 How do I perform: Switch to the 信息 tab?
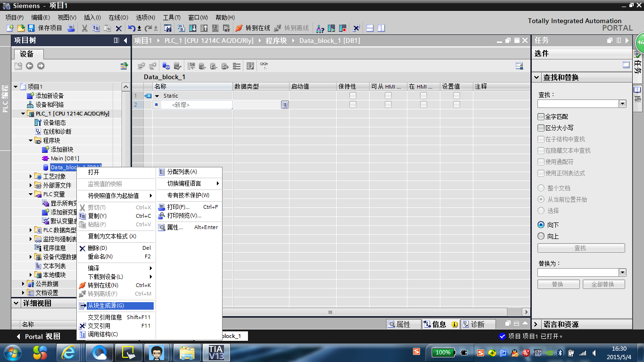pyautogui.click(x=440, y=324)
